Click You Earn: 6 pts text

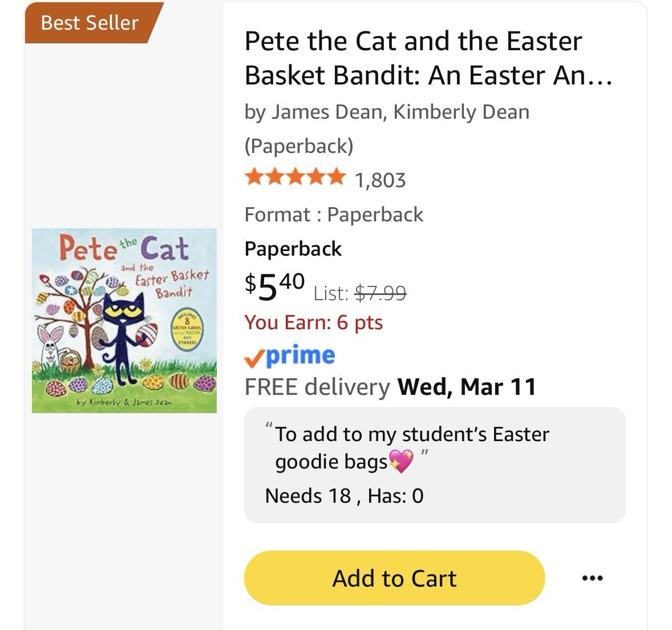[313, 322]
